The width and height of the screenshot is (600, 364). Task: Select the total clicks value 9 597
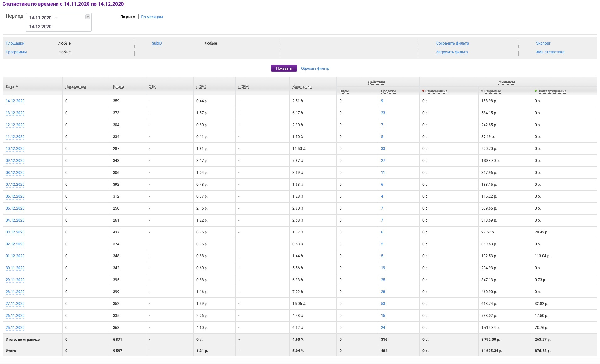[118, 351]
